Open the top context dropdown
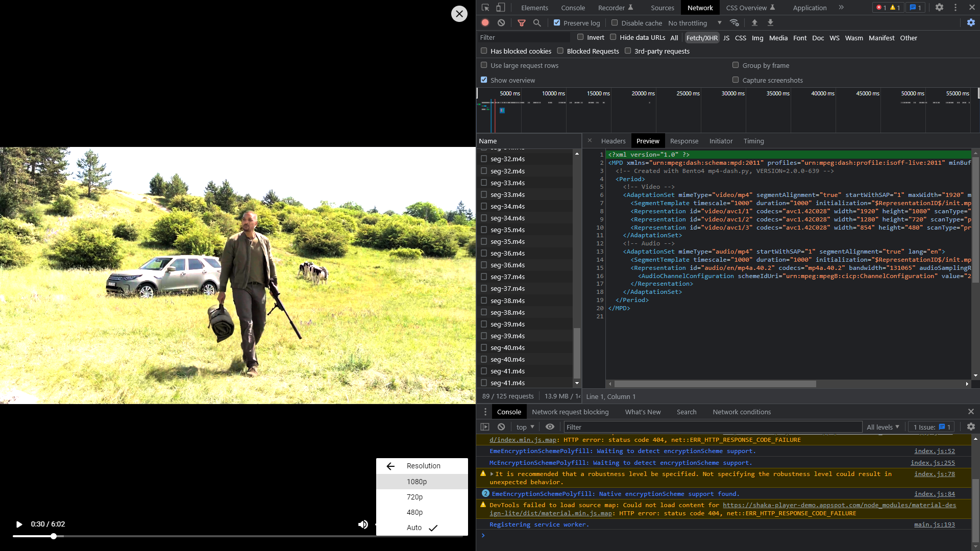980x551 pixels. pyautogui.click(x=525, y=427)
